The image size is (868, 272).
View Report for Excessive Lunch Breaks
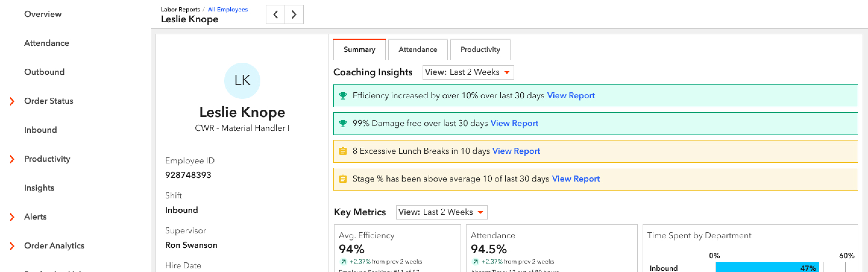[516, 151]
